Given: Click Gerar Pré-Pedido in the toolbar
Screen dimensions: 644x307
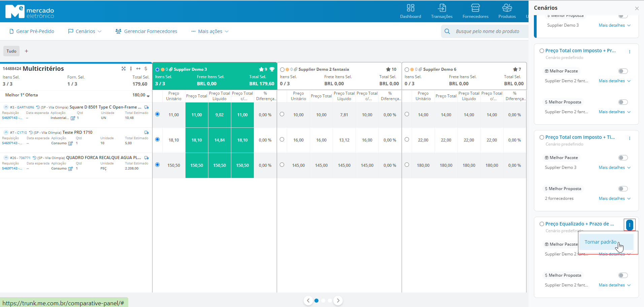Looking at the screenshot, I should [32, 31].
